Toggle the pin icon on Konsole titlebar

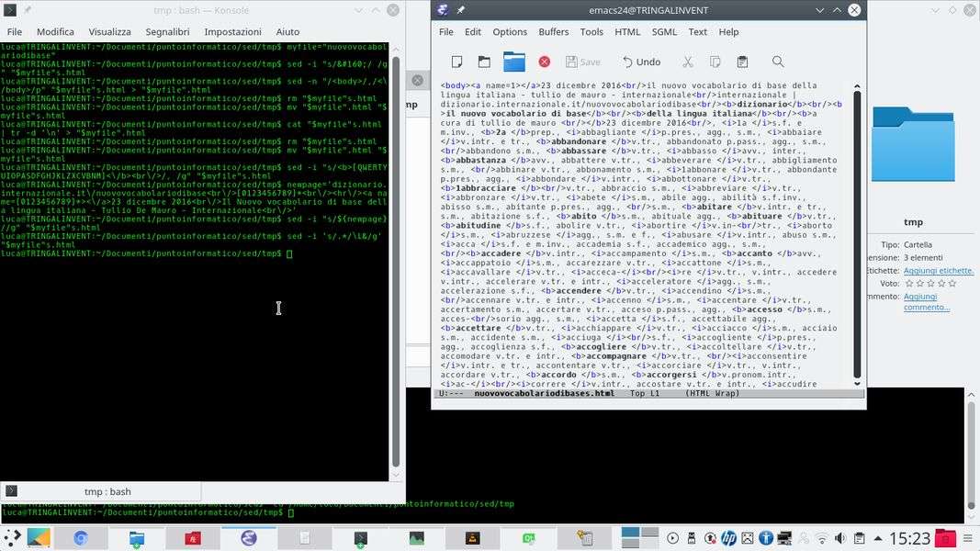click(x=27, y=10)
